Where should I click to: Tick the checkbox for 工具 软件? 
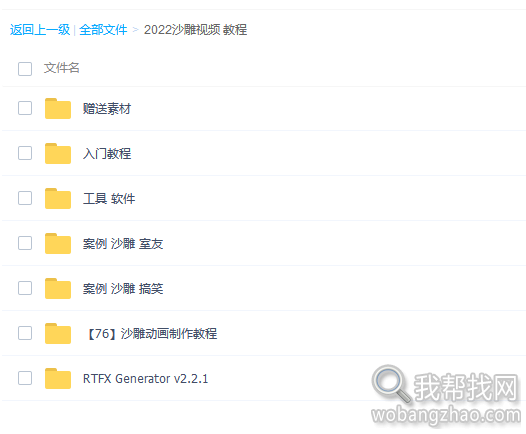(25, 198)
